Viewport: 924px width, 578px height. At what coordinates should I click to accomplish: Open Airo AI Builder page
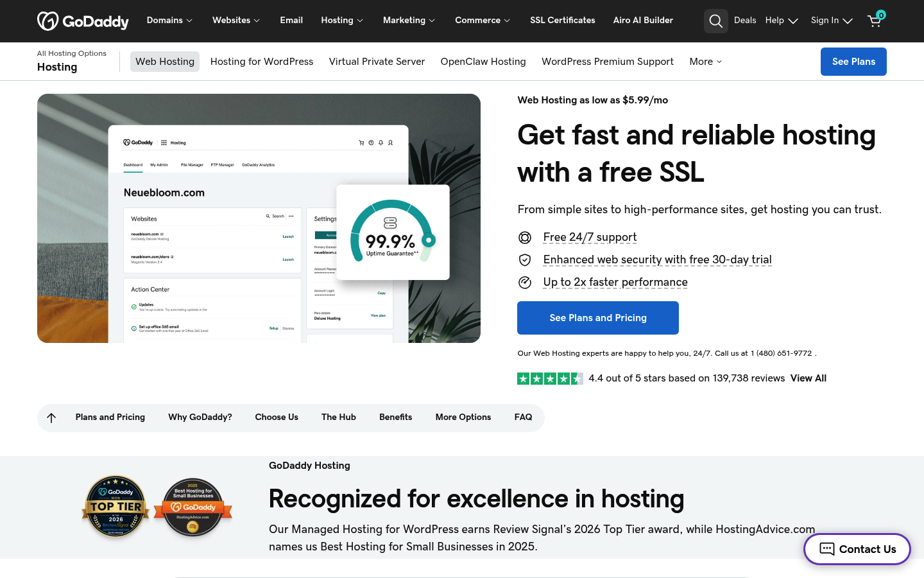point(643,21)
